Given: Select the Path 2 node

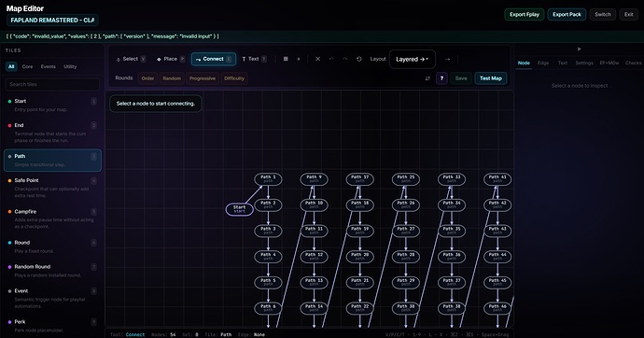Looking at the screenshot, I should point(268,204).
